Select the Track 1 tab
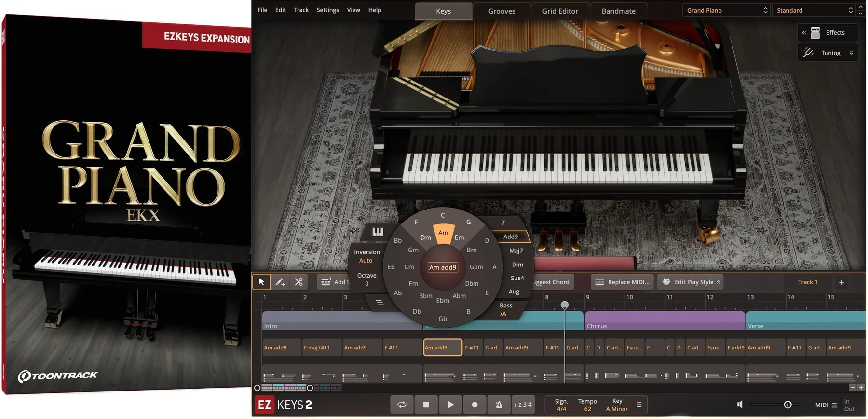This screenshot has height=419, width=868. (808, 282)
